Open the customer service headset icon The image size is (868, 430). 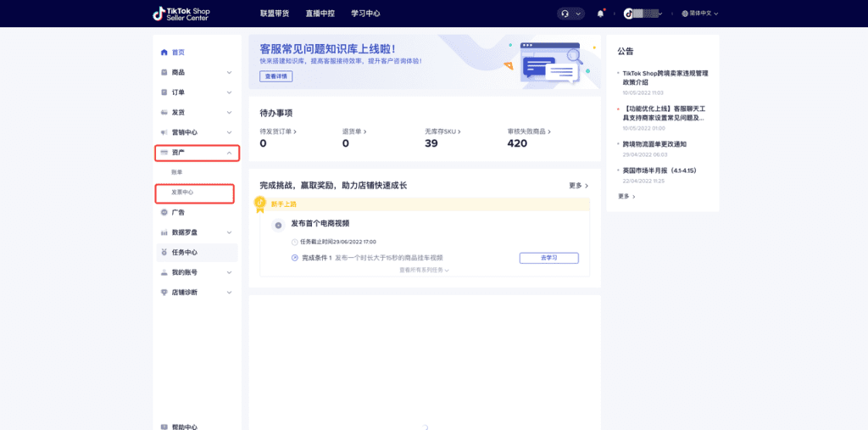(x=565, y=14)
